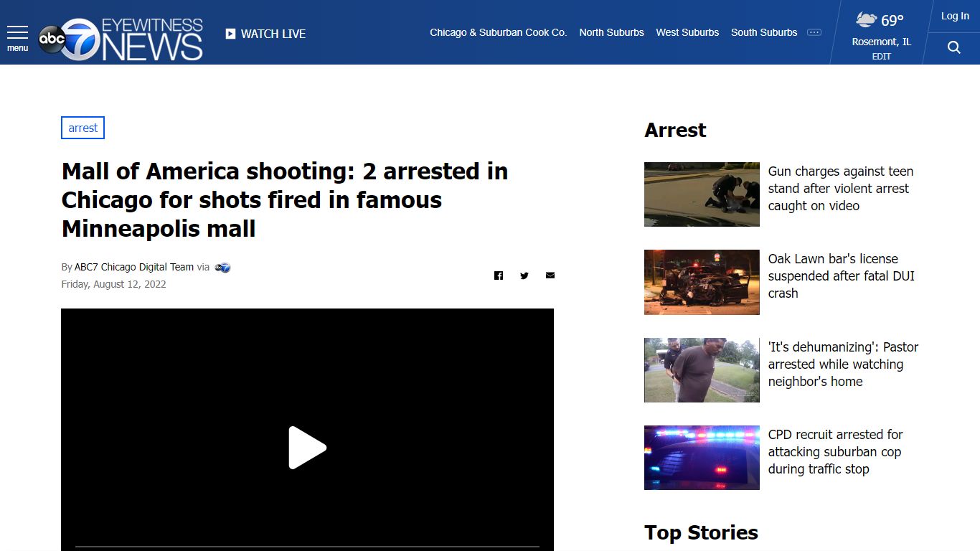Viewport: 980px width, 551px height.
Task: Share article on Twitter
Action: point(524,275)
